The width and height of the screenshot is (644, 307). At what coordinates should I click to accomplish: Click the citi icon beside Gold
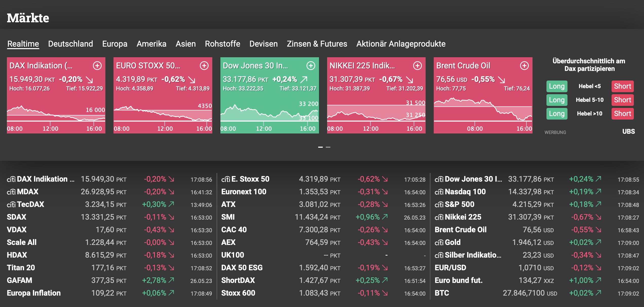(x=439, y=243)
